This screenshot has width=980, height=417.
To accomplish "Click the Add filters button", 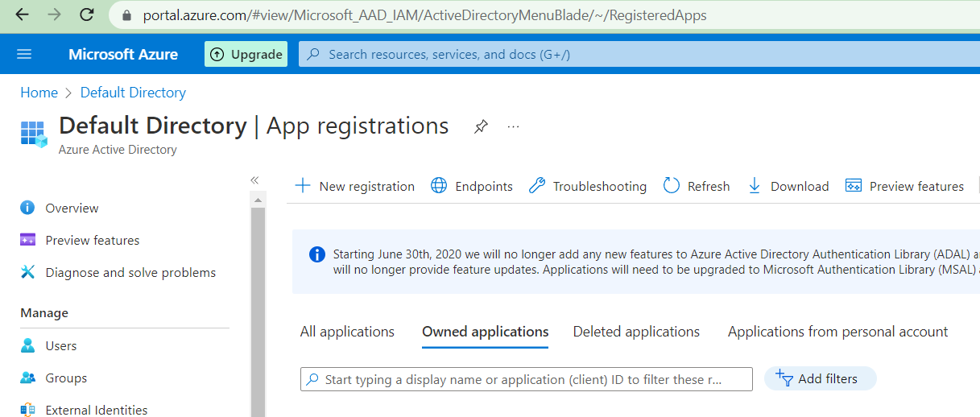I will pos(819,378).
